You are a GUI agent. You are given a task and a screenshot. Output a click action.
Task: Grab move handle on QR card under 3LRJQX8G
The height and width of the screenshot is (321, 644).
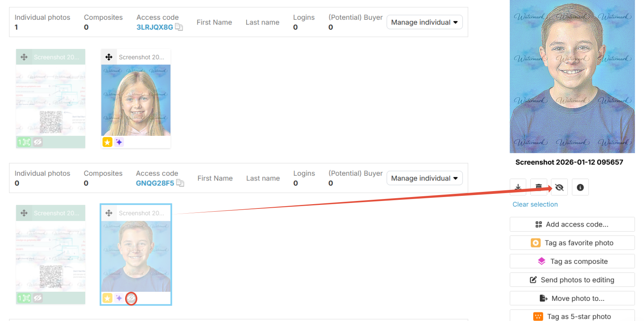click(x=24, y=57)
